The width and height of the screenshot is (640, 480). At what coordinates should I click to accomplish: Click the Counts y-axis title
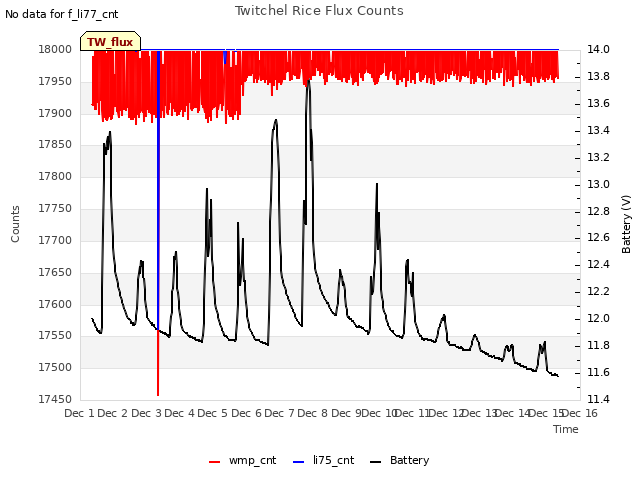coord(15,224)
